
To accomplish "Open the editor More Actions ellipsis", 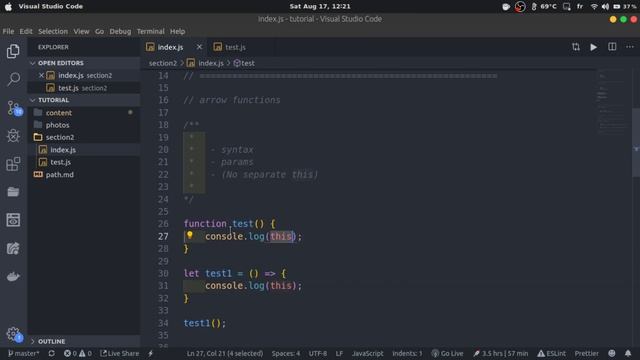I will tap(630, 47).
